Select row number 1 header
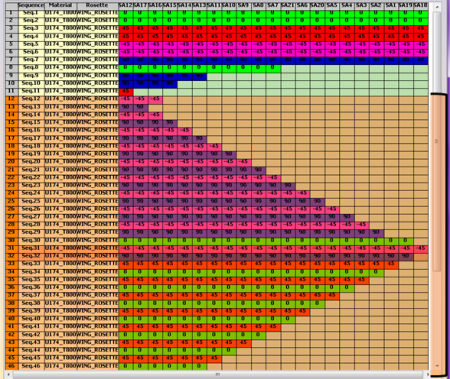The image size is (450, 379). [x=12, y=13]
